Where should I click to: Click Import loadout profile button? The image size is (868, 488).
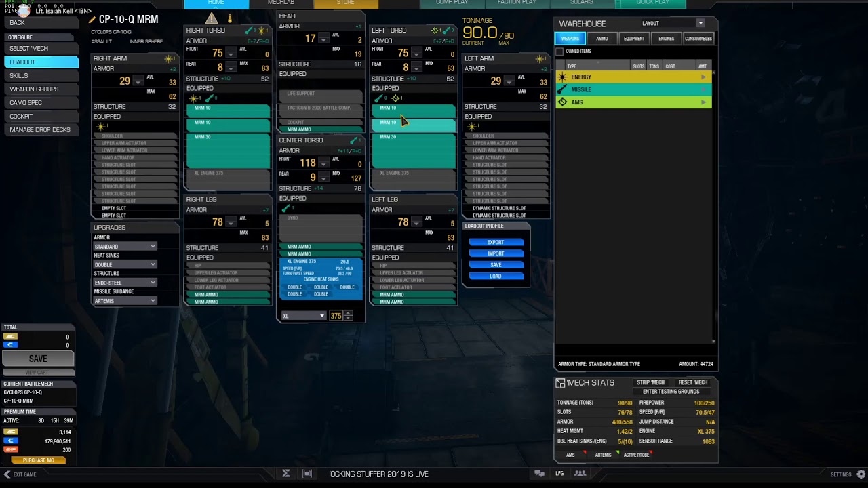tap(496, 253)
